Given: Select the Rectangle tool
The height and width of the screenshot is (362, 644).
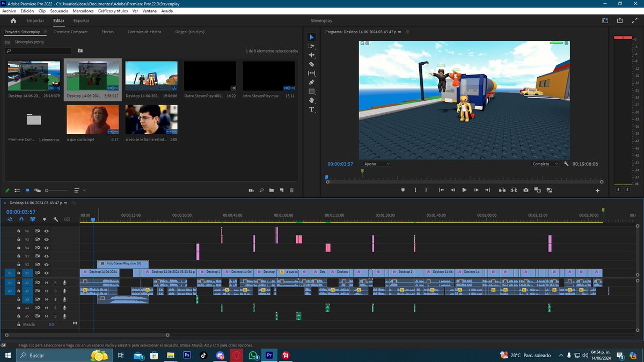Looking at the screenshot, I should coord(311,91).
